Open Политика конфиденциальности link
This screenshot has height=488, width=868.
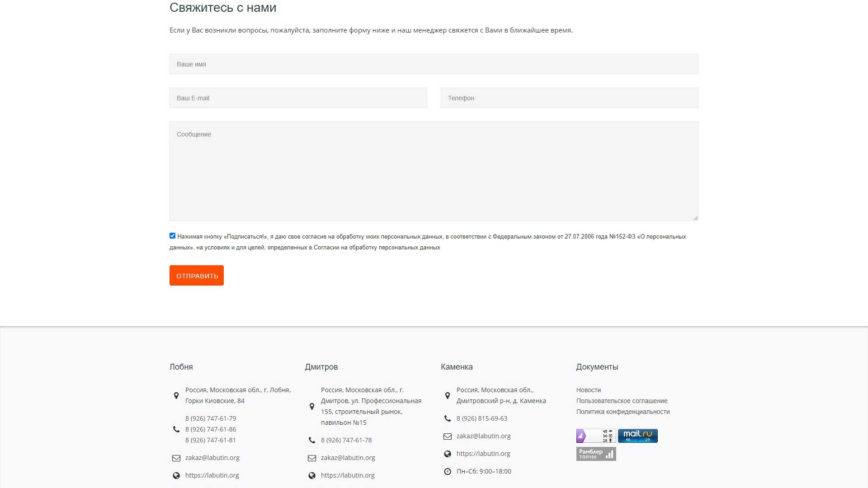pyautogui.click(x=623, y=412)
